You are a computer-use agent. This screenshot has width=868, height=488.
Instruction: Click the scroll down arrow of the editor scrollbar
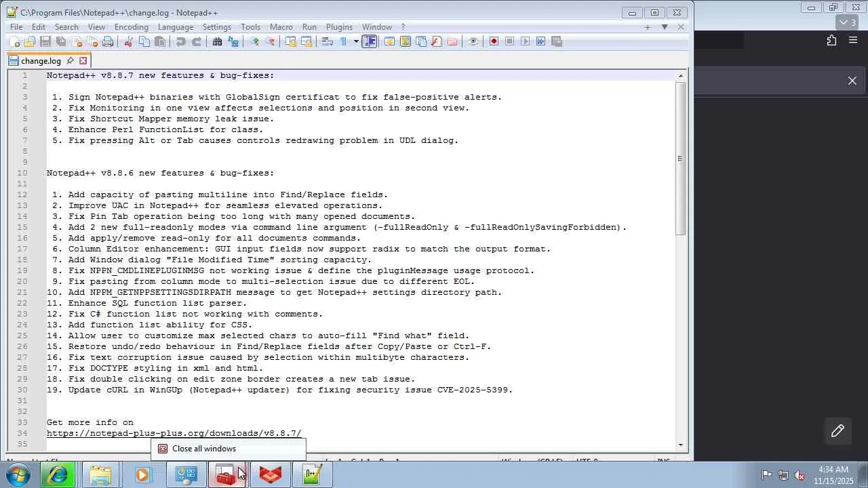pos(680,445)
